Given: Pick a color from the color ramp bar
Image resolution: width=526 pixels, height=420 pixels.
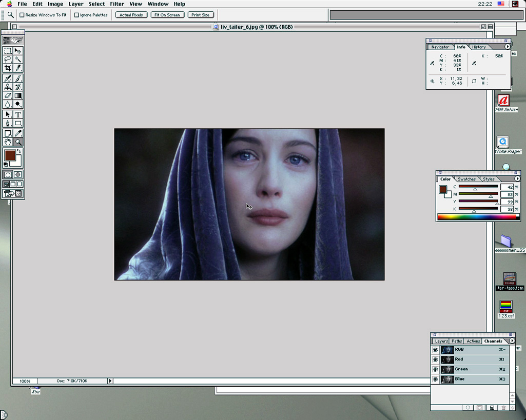Looking at the screenshot, I should [x=478, y=217].
